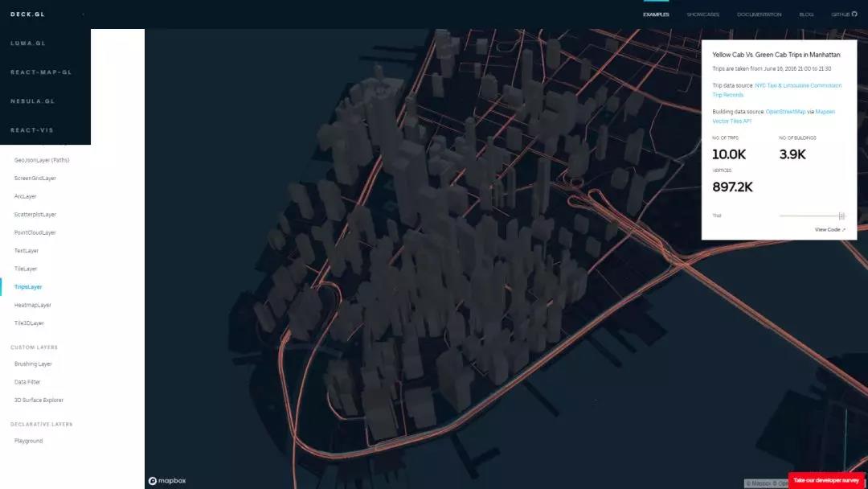
Task: Click Take our developer survey button
Action: [826, 481]
